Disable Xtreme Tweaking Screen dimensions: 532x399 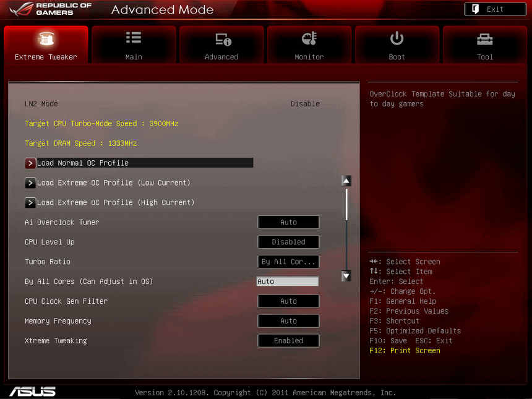(x=288, y=340)
